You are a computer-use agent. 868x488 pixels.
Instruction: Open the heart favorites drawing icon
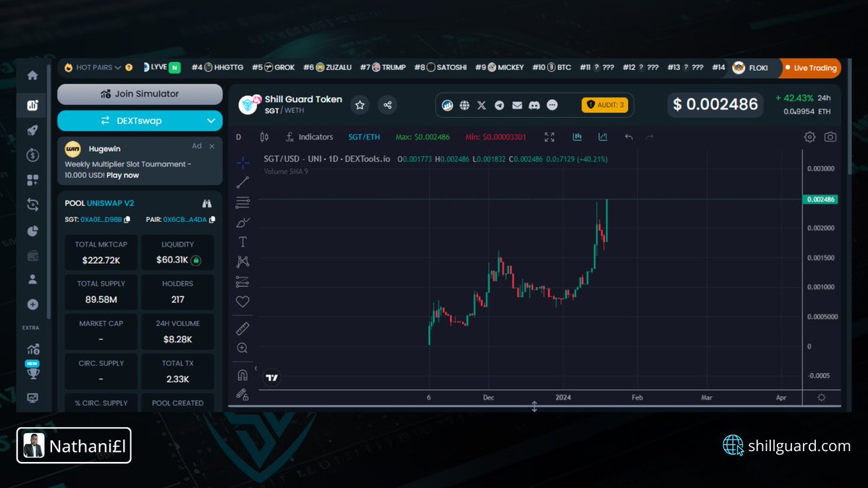pos(242,302)
